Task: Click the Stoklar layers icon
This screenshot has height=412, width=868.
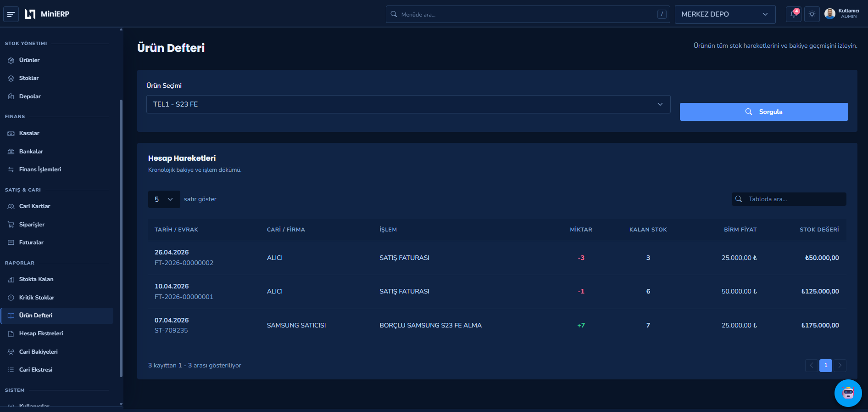Action: (x=11, y=78)
